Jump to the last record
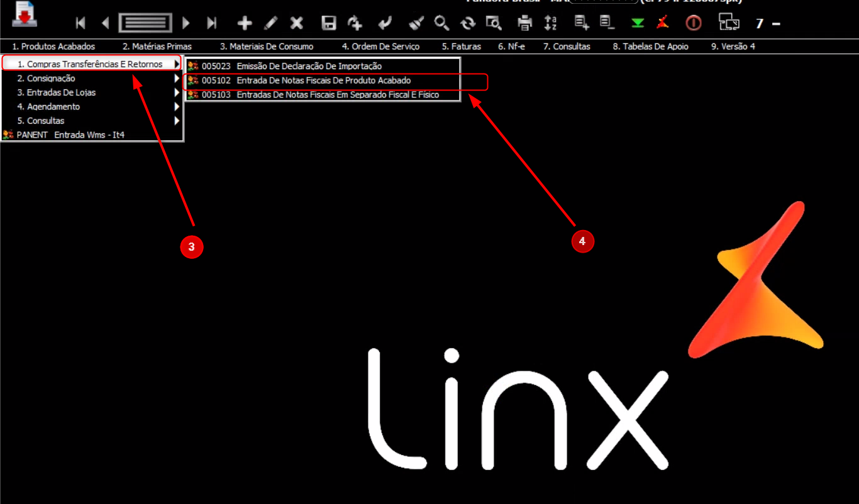The height and width of the screenshot is (504, 859). [x=212, y=23]
